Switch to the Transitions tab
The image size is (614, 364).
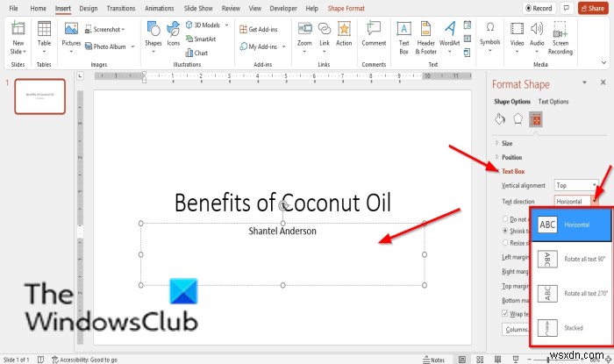pos(121,8)
